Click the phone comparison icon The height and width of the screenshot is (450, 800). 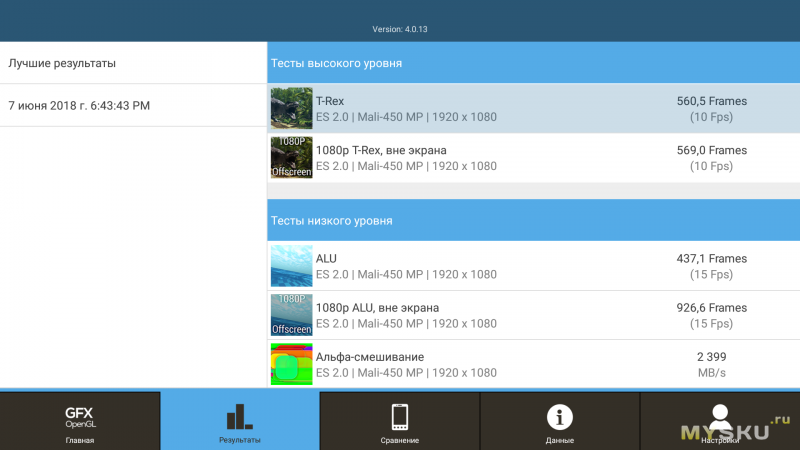[399, 417]
